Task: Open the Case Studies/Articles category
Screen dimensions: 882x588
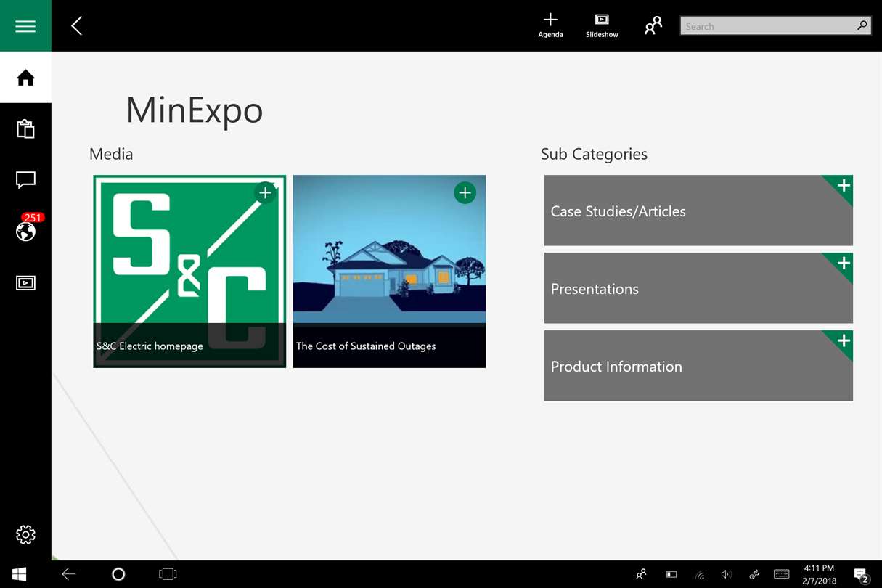Action: point(698,211)
